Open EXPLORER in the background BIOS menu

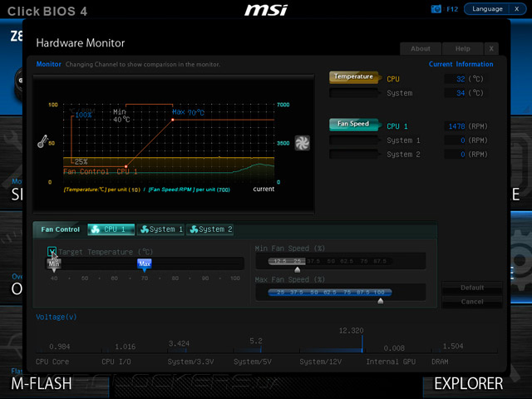pos(469,384)
